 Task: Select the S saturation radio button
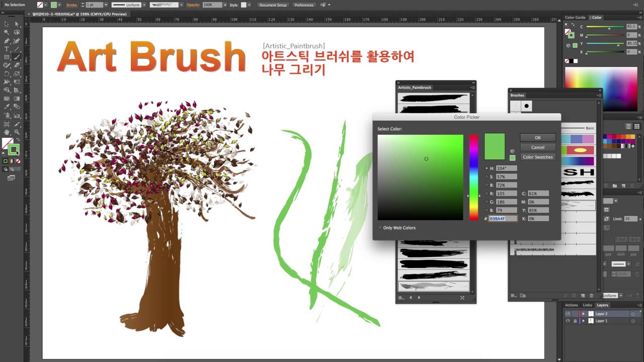pos(487,177)
